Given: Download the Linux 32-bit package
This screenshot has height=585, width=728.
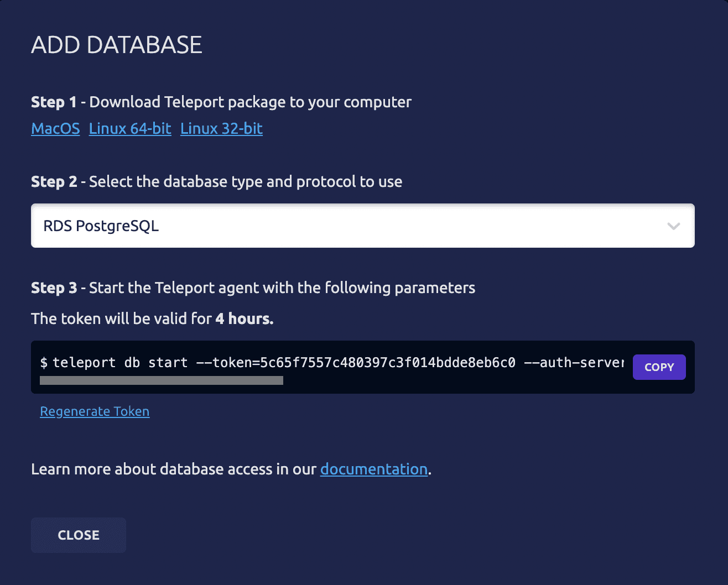Looking at the screenshot, I should click(221, 128).
